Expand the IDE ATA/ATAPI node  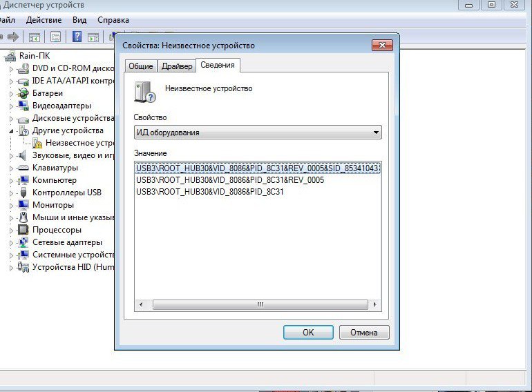point(11,81)
